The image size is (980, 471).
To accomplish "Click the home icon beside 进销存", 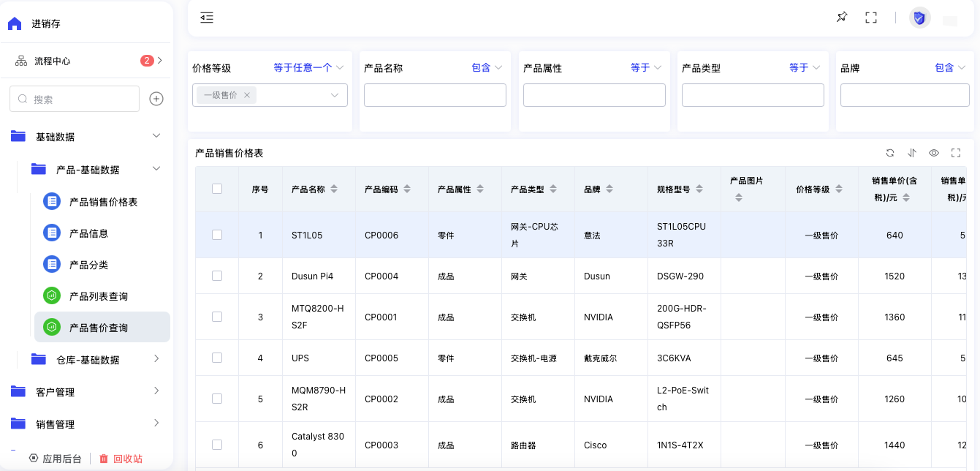I will point(15,23).
